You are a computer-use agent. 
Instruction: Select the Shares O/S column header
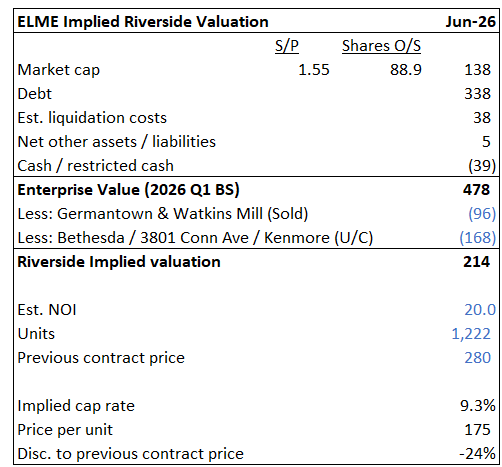[381, 46]
